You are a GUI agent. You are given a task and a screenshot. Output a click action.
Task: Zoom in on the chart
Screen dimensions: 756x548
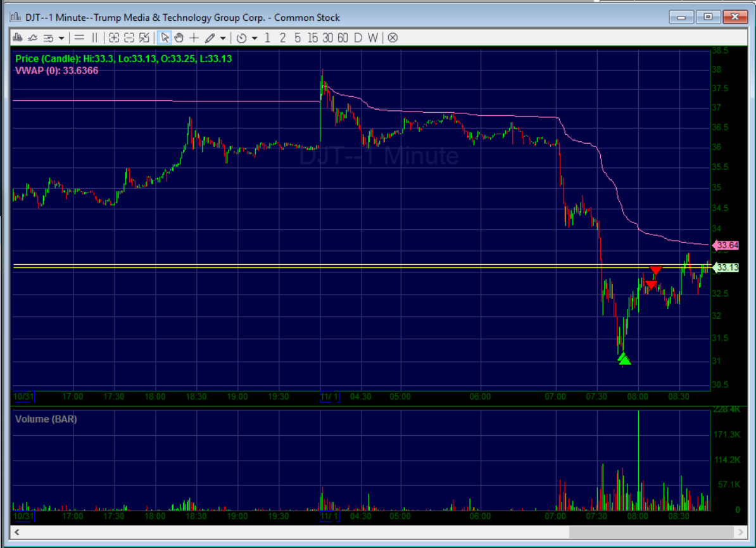[x=114, y=37]
